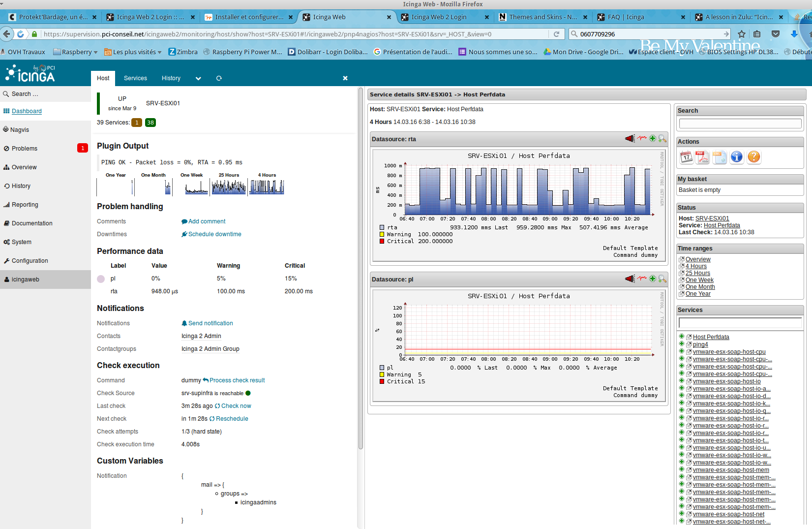Switch to the FAQ | Icinga browser tab

(x=641, y=17)
